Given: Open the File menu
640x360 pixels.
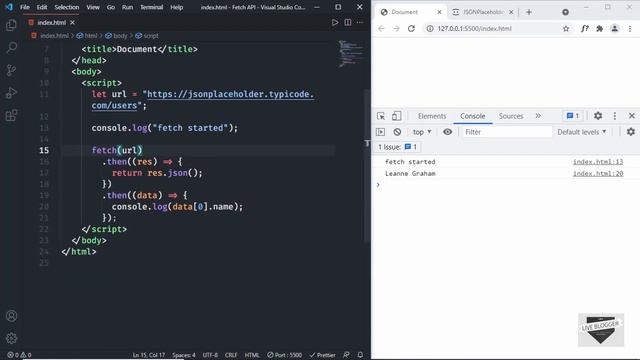Looking at the screenshot, I should pos(25,7).
